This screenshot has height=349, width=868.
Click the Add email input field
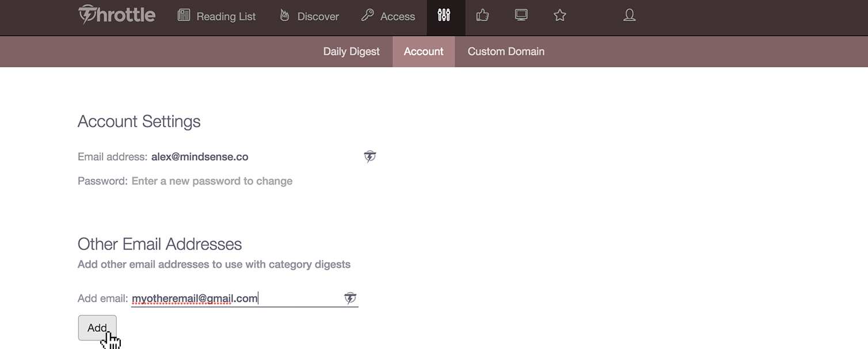(x=245, y=298)
